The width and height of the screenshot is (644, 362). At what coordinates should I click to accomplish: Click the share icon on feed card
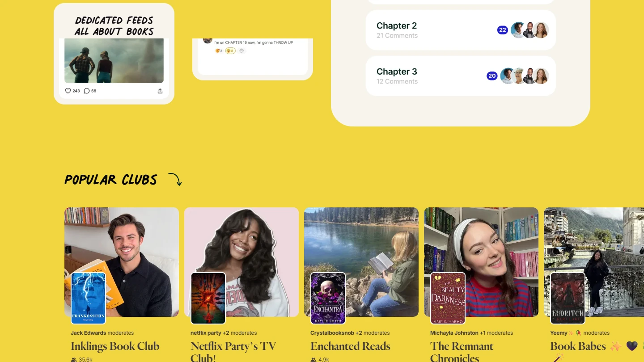coord(160,91)
